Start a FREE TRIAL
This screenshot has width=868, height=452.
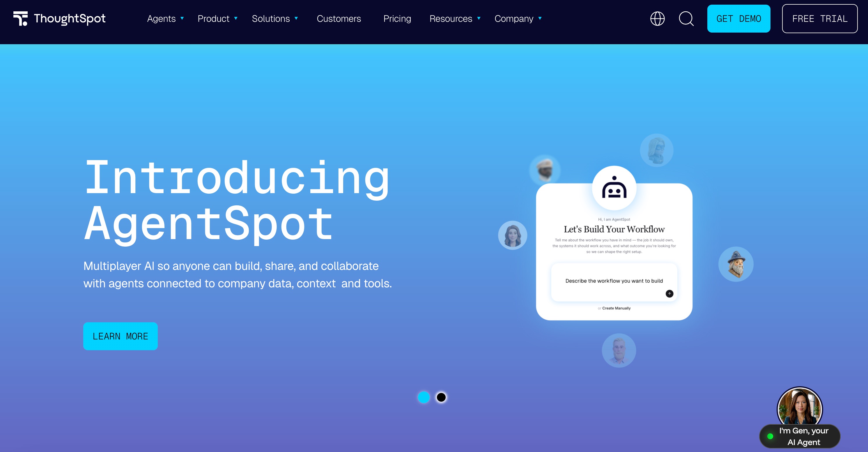click(x=820, y=19)
